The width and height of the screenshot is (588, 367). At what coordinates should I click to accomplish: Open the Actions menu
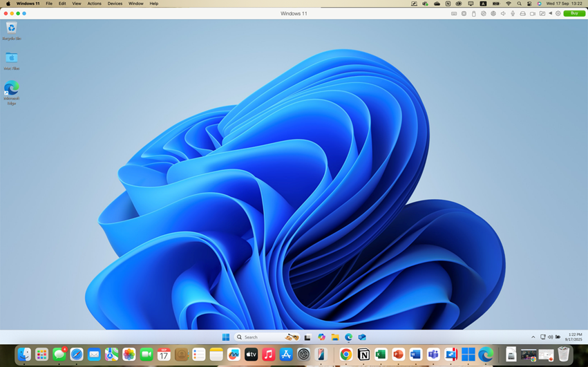pyautogui.click(x=94, y=3)
